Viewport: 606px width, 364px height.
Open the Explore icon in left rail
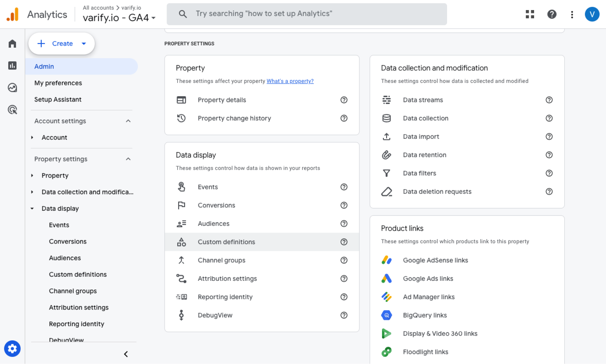coord(12,88)
